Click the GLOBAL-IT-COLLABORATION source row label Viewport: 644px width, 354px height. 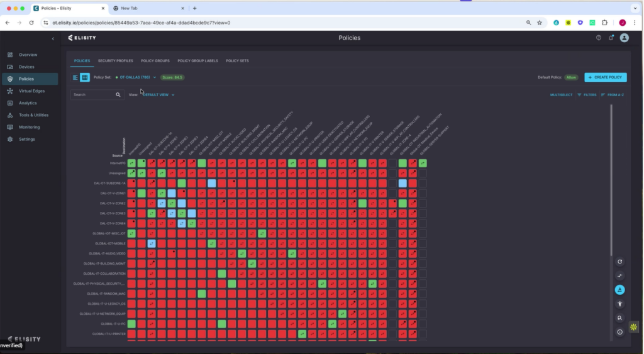tap(104, 274)
